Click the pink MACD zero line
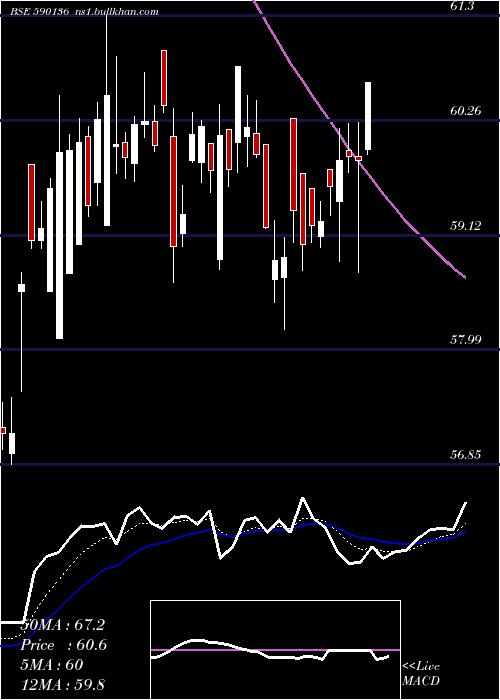This screenshot has width=500, height=700. (x=275, y=650)
